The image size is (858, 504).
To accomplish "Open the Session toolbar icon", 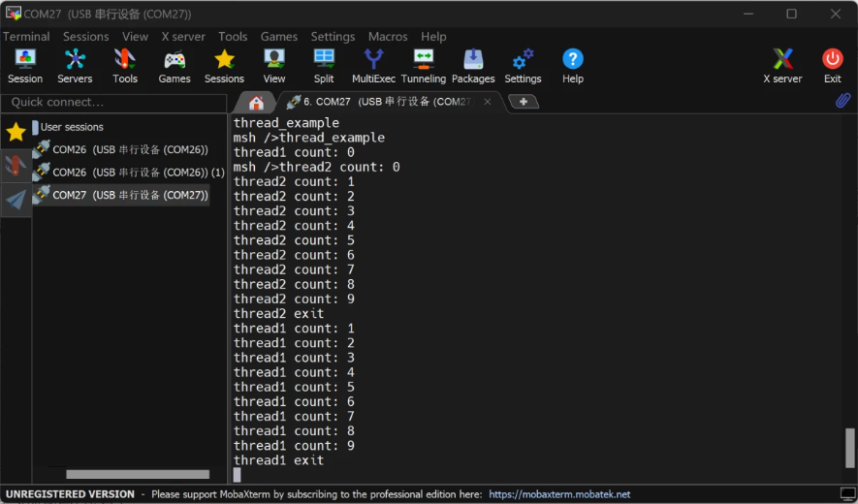I will click(x=25, y=66).
